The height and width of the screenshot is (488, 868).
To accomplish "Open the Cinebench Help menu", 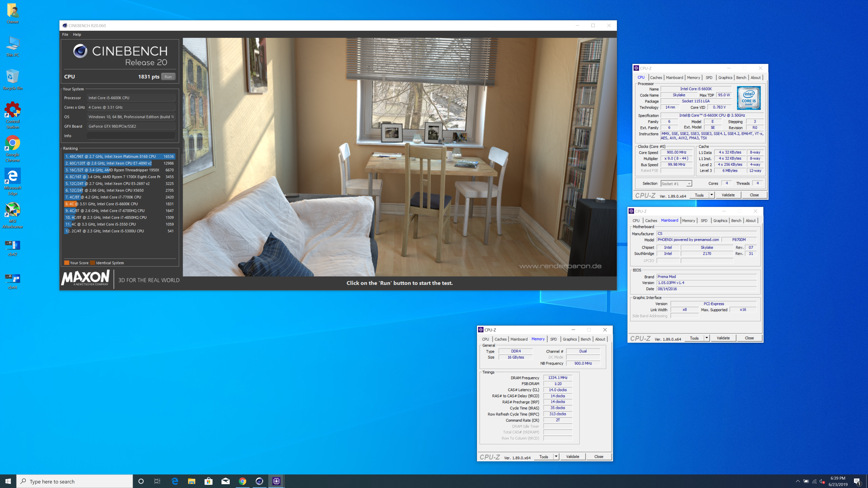I will tap(77, 34).
